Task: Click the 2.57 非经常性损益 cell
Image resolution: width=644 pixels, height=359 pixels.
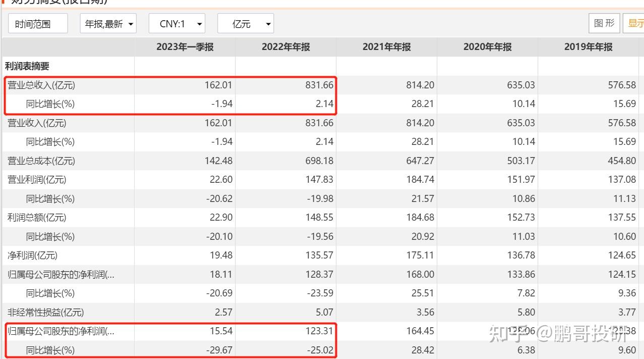Action: click(x=223, y=313)
